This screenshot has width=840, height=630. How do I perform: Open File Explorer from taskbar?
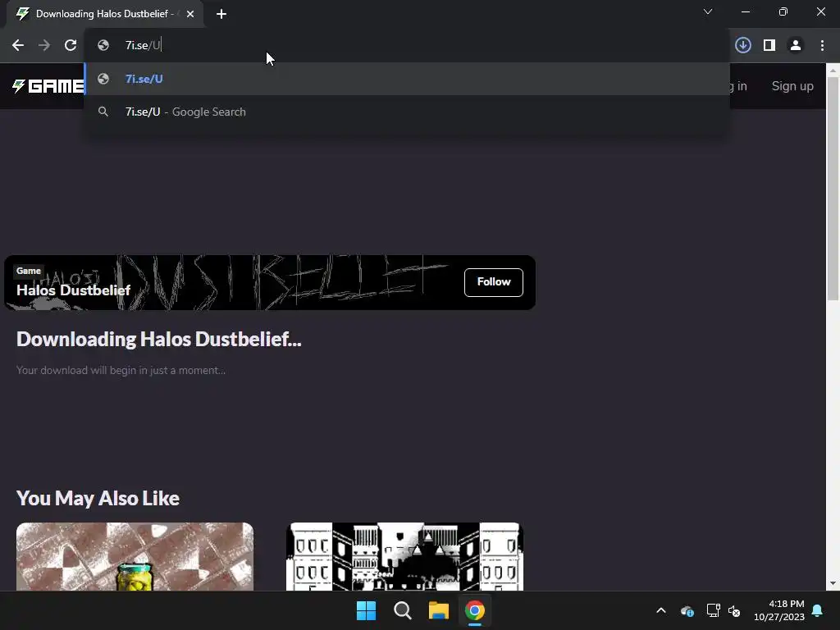tap(438, 610)
